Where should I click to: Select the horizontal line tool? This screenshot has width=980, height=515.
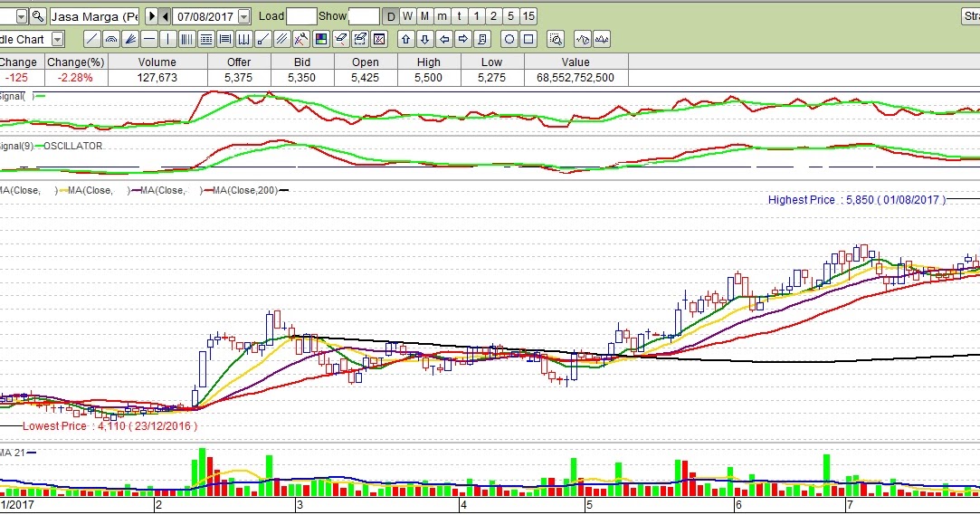tap(149, 40)
